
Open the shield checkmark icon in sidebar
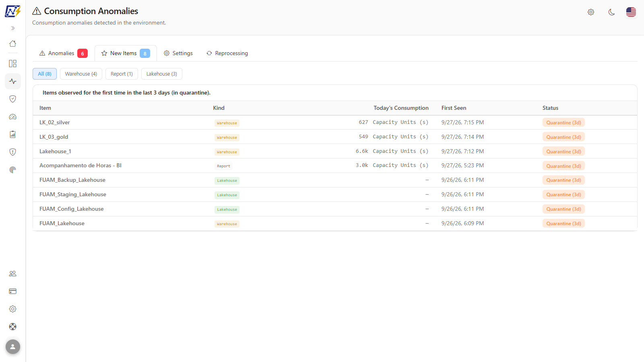pyautogui.click(x=13, y=99)
